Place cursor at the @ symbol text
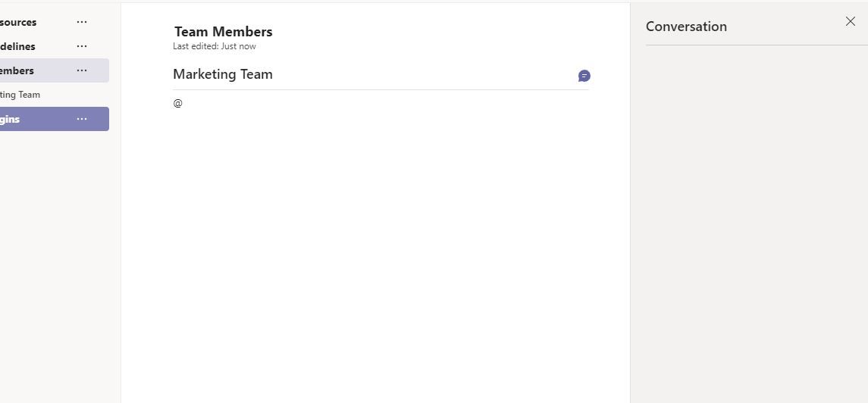The image size is (868, 403). pos(178,103)
